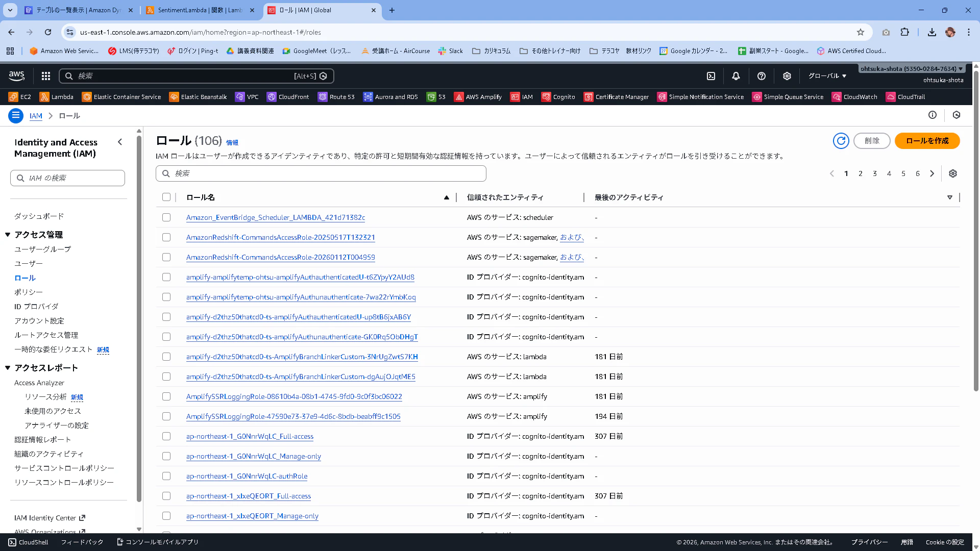This screenshot has width=980, height=551.
Task: Collapse the アクセス管理 section
Action: click(x=8, y=235)
